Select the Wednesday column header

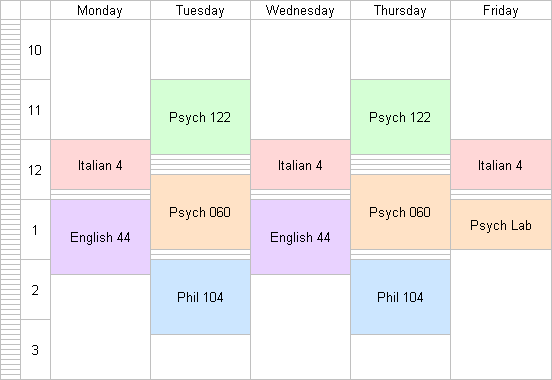300,10
